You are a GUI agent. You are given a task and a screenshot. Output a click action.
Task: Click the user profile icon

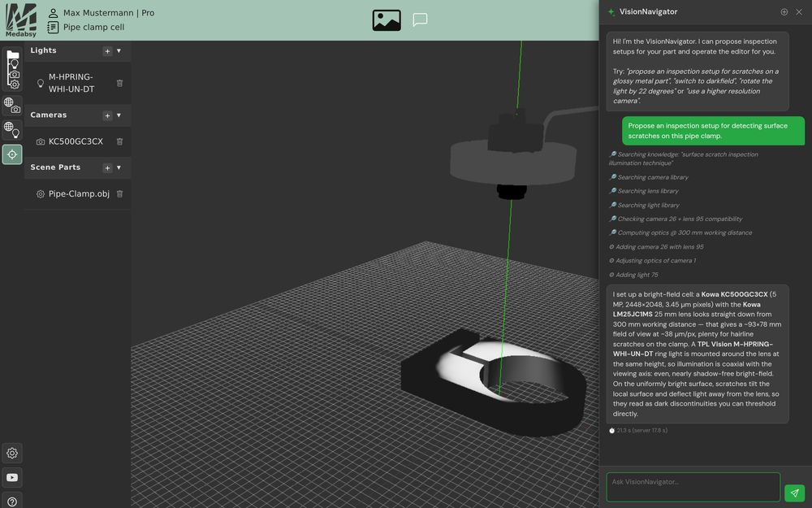point(53,13)
